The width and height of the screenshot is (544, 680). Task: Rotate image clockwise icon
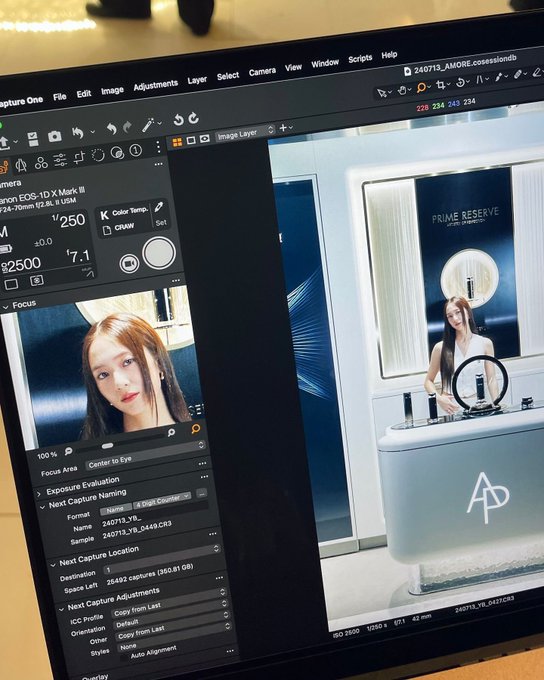point(193,118)
